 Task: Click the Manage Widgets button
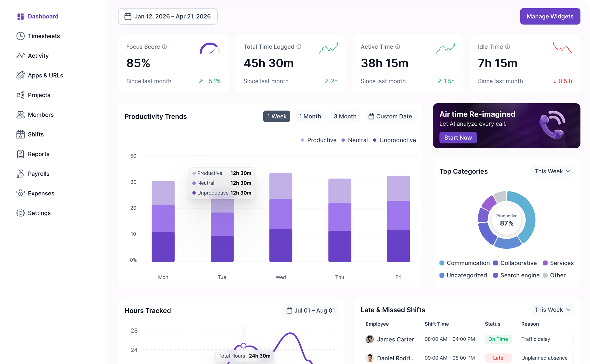(x=550, y=16)
